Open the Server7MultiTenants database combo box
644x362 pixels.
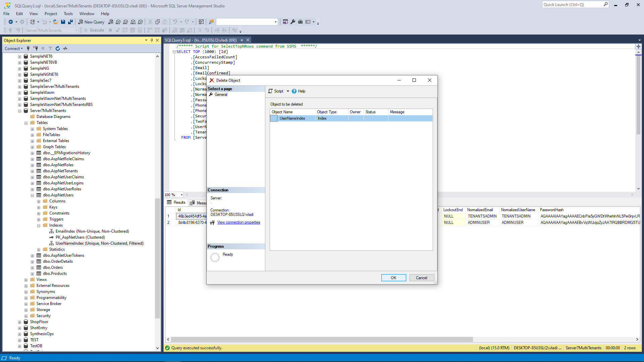point(52,30)
